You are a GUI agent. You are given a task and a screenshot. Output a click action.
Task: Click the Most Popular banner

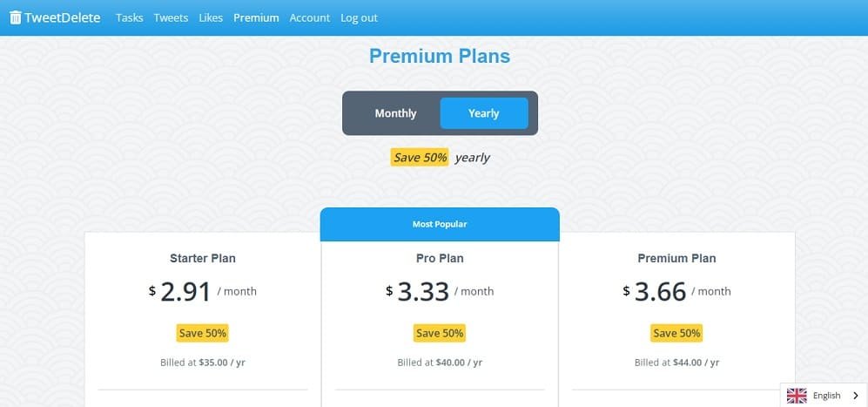click(440, 224)
